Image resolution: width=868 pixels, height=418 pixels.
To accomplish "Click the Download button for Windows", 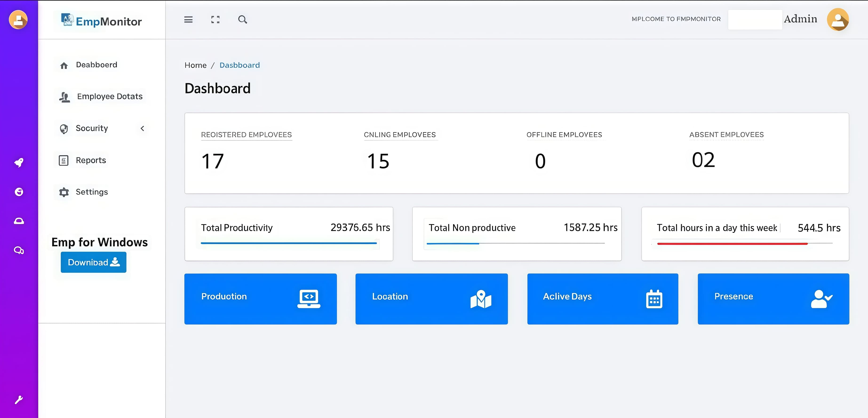I will pyautogui.click(x=93, y=262).
